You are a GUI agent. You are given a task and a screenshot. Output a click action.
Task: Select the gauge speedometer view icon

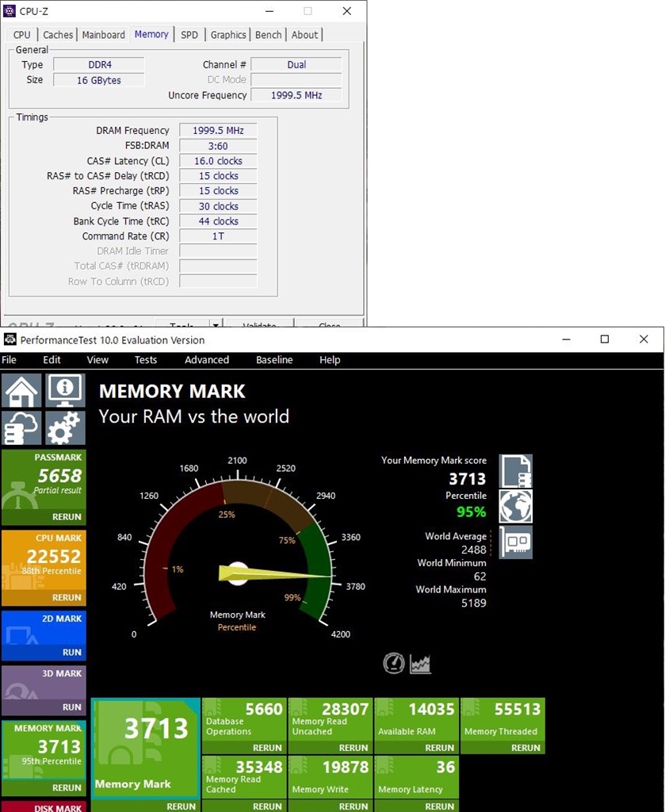394,664
